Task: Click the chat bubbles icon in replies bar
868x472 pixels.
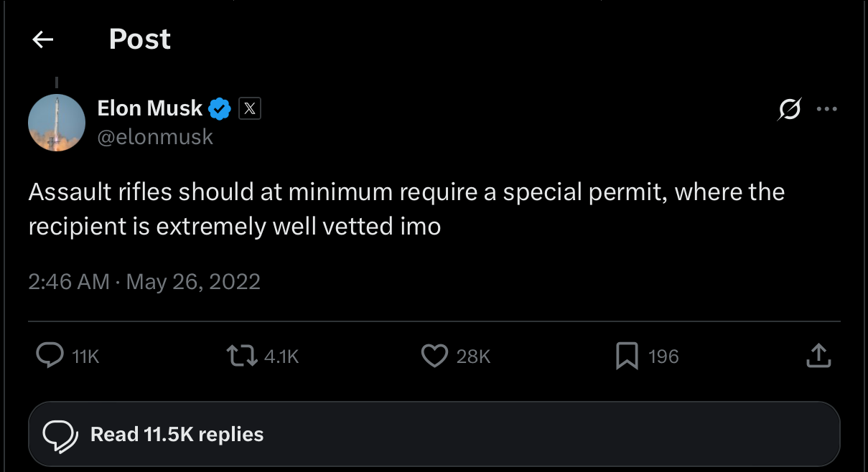Action: coord(60,435)
